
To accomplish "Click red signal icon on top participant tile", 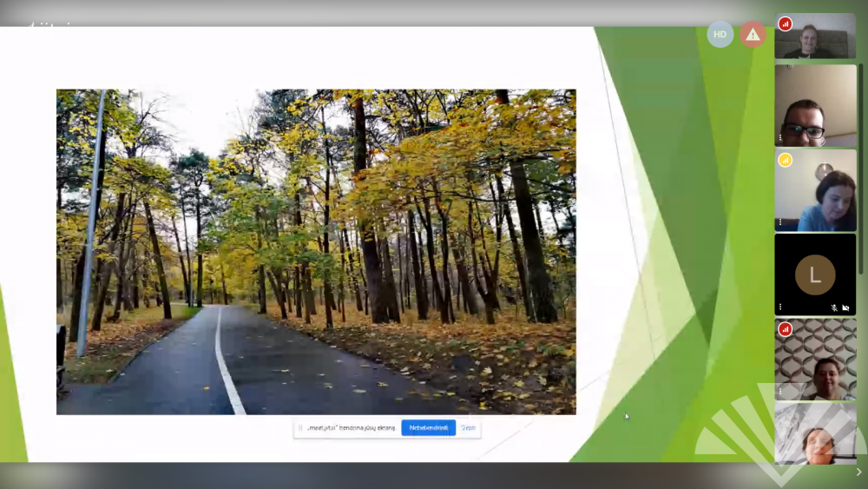I will click(785, 23).
